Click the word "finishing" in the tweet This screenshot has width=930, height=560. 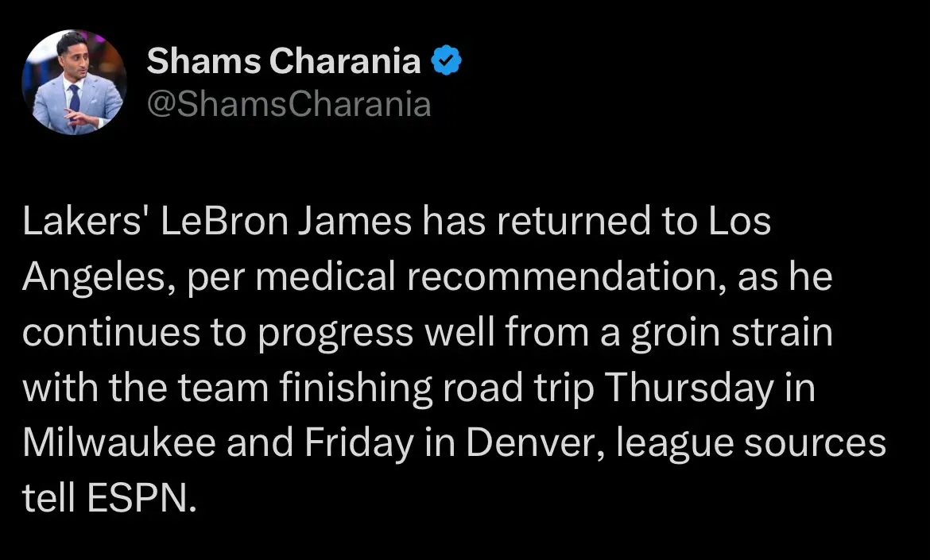(x=356, y=389)
